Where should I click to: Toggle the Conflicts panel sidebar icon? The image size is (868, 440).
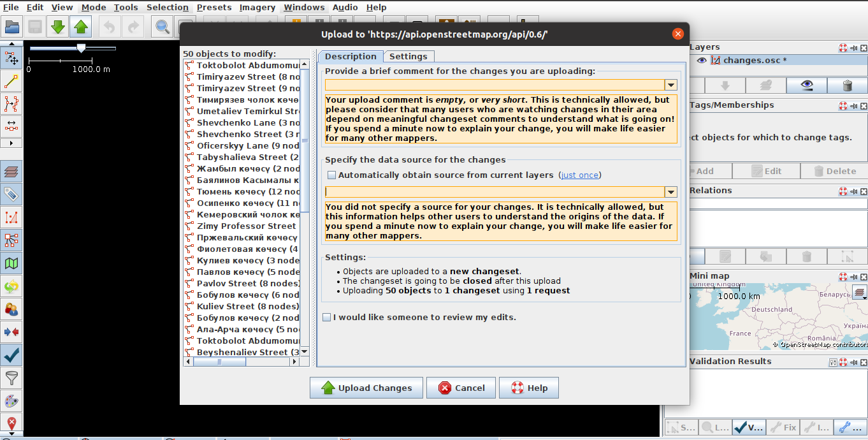(11, 332)
